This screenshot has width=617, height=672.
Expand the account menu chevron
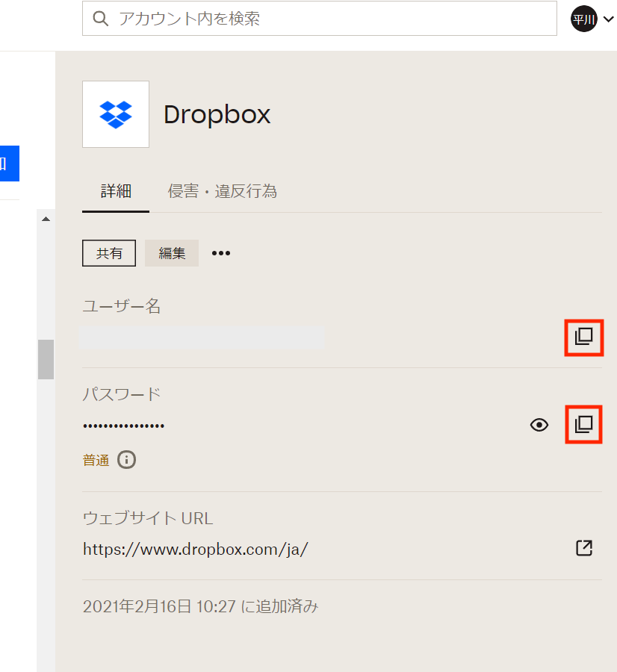click(607, 19)
